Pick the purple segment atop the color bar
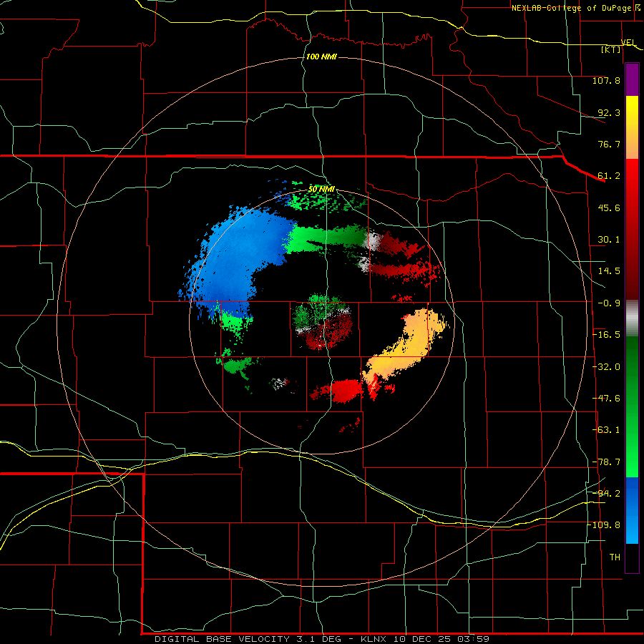This screenshot has height=644, width=644. pos(632,79)
